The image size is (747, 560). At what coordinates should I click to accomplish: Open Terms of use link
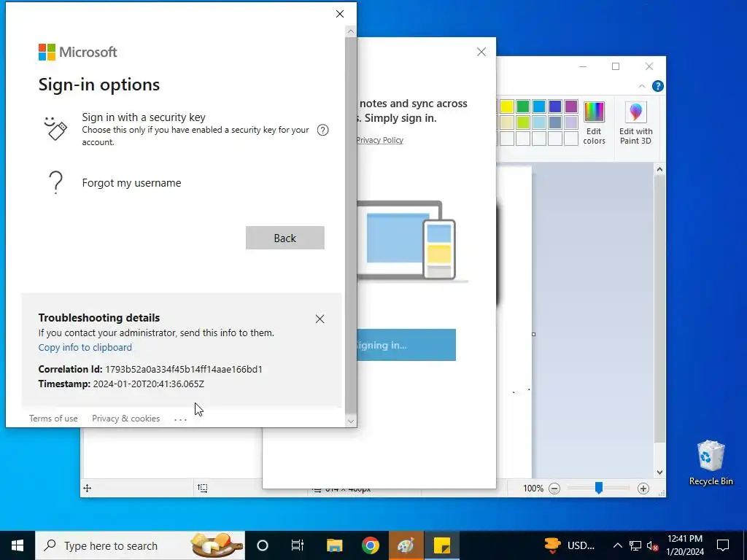pyautogui.click(x=53, y=419)
